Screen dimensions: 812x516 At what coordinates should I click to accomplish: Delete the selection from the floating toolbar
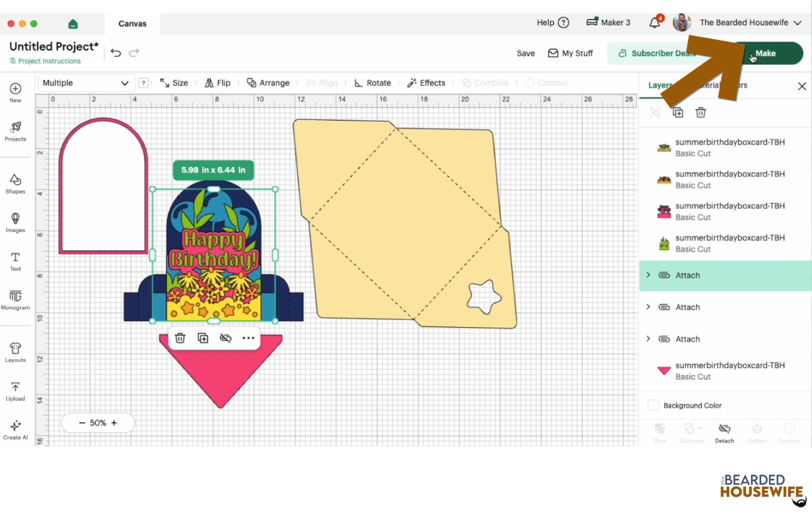click(180, 338)
